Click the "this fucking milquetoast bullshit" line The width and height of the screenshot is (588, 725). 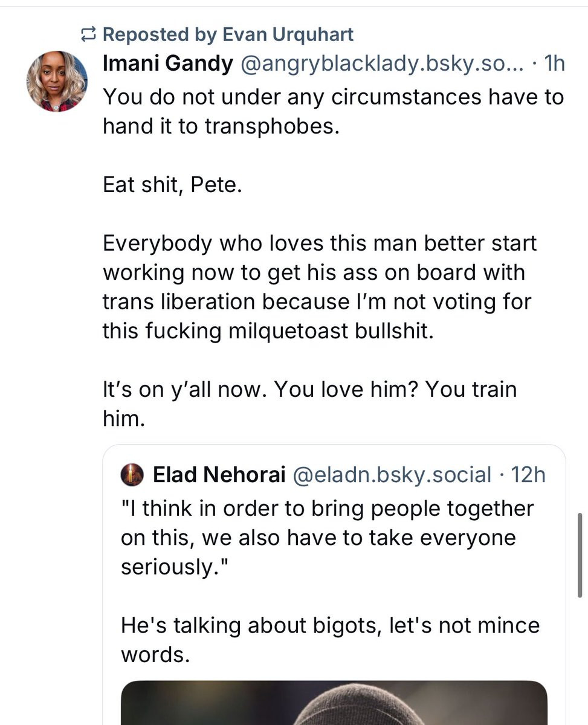[268, 332]
